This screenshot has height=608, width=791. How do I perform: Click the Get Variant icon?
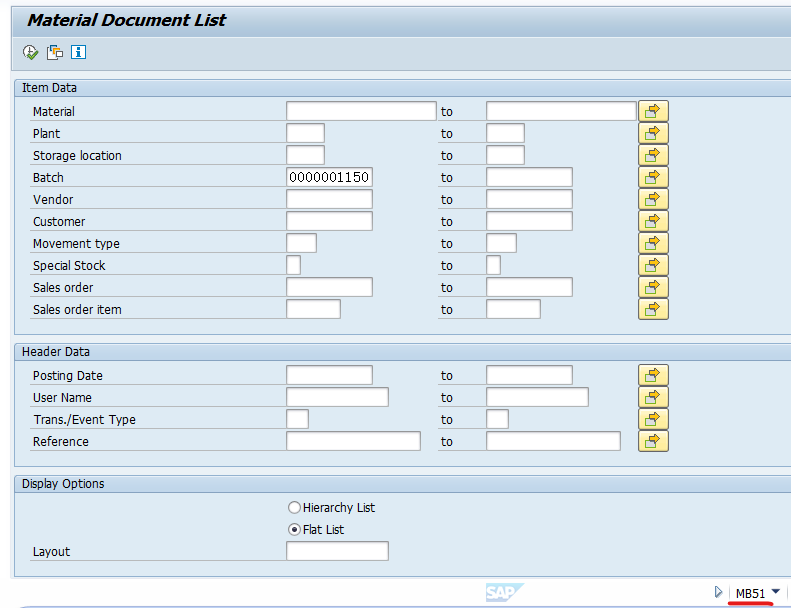[55, 52]
